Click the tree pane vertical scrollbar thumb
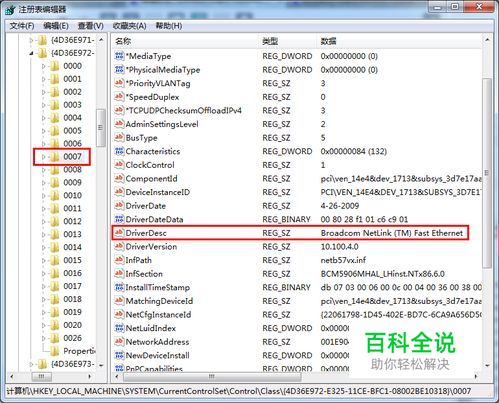Viewport: 499px width, 403px height. (101, 128)
